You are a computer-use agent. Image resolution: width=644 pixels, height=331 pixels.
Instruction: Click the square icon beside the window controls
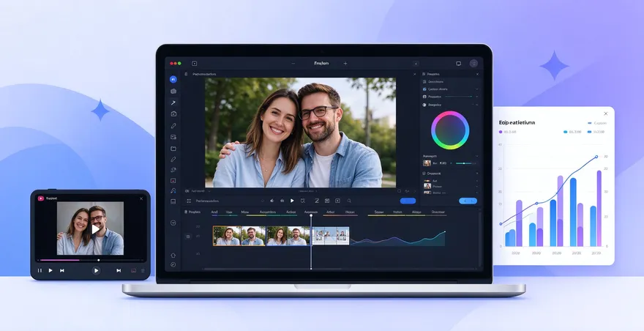click(194, 63)
